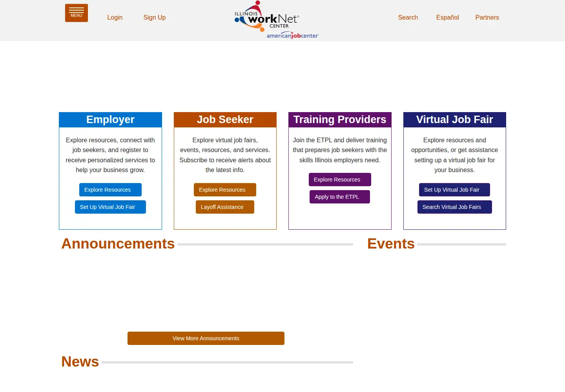This screenshot has width=565, height=392.
Task: Click Explore Resources in the Employer card
Action: 110,190
